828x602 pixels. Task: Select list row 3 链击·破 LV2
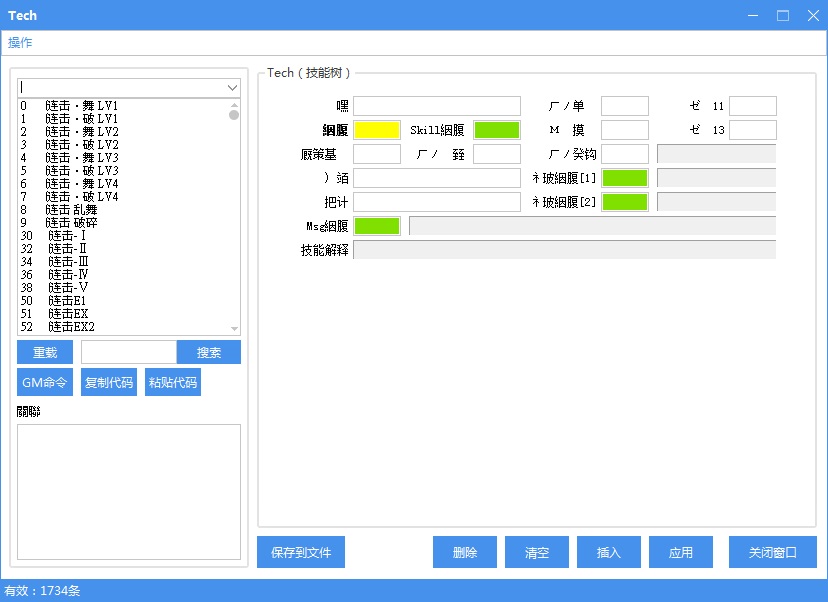pyautogui.click(x=124, y=145)
